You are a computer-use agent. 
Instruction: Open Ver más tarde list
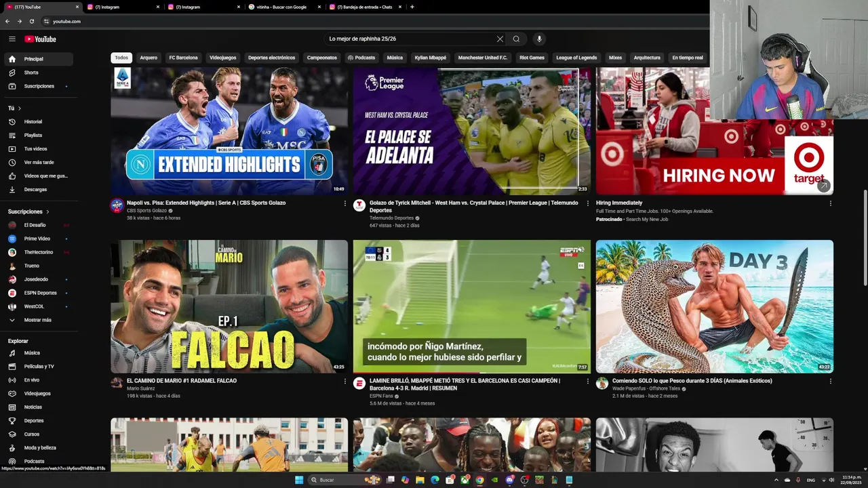(37, 162)
